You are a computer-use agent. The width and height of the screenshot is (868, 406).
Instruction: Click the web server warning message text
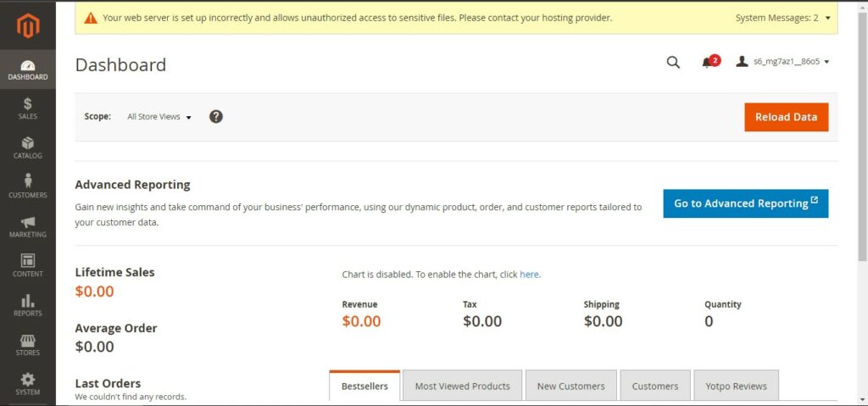[358, 18]
